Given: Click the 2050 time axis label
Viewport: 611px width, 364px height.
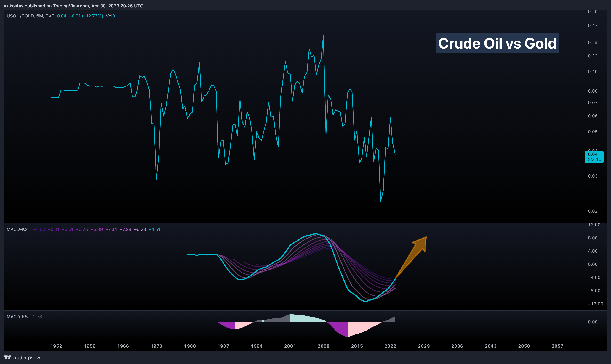Looking at the screenshot, I should [x=524, y=346].
